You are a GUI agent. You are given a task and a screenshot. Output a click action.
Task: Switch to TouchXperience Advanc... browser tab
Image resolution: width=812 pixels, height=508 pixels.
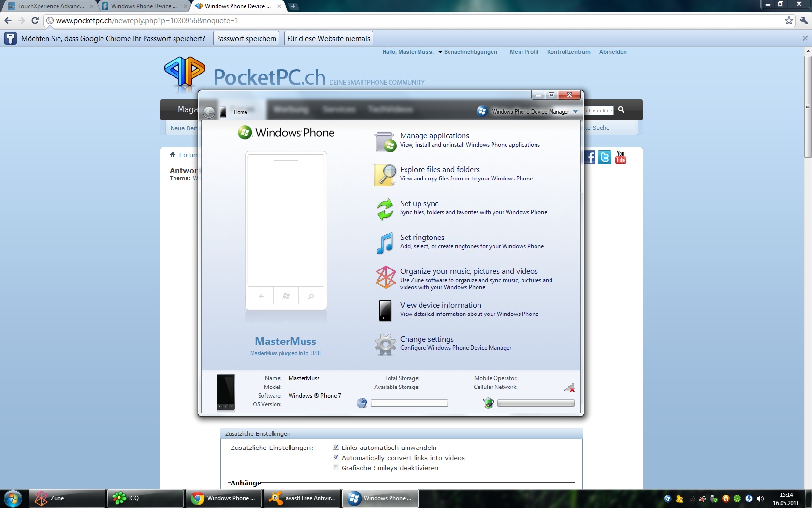coord(50,6)
